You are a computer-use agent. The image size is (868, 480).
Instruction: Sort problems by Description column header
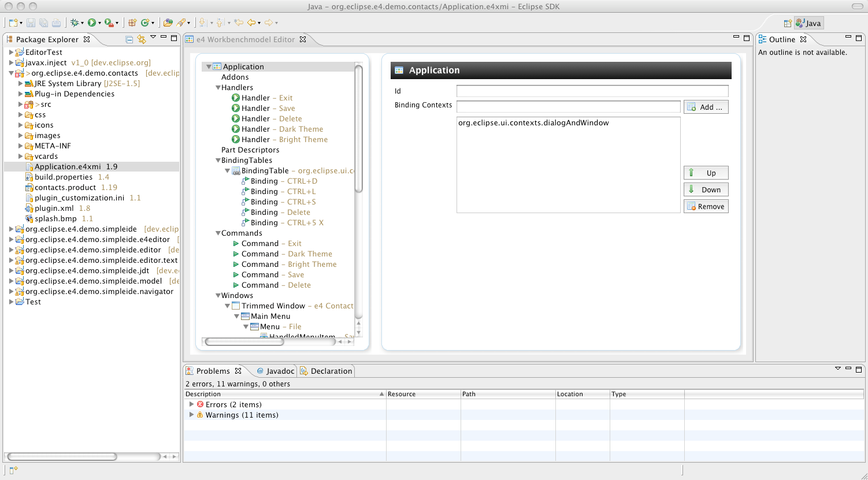click(285, 394)
